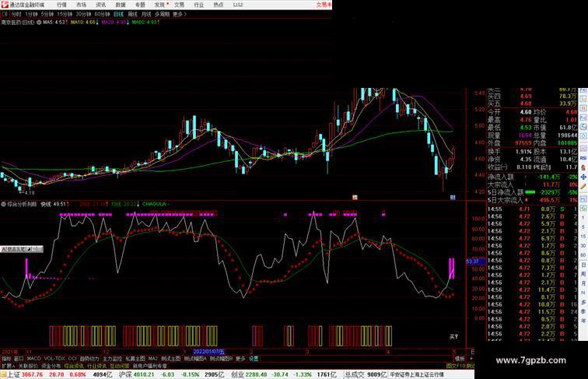Click the 2022/01/07 date marker on timeline

[x=208, y=352]
